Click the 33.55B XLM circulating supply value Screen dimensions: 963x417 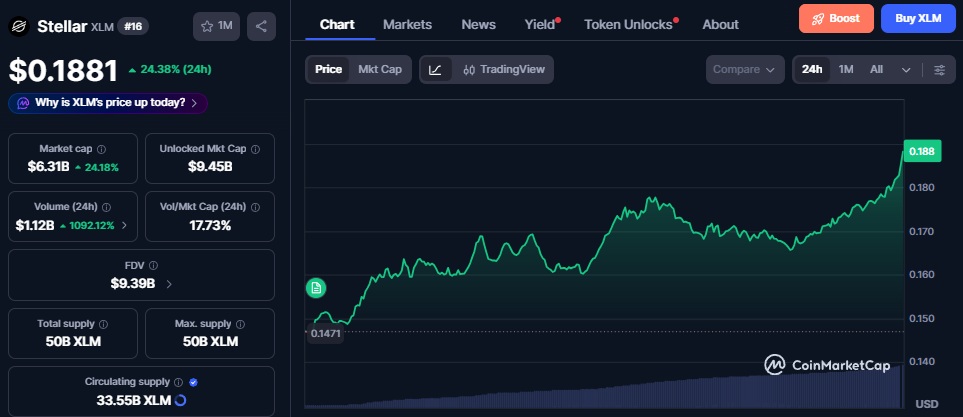pyautogui.click(x=133, y=400)
